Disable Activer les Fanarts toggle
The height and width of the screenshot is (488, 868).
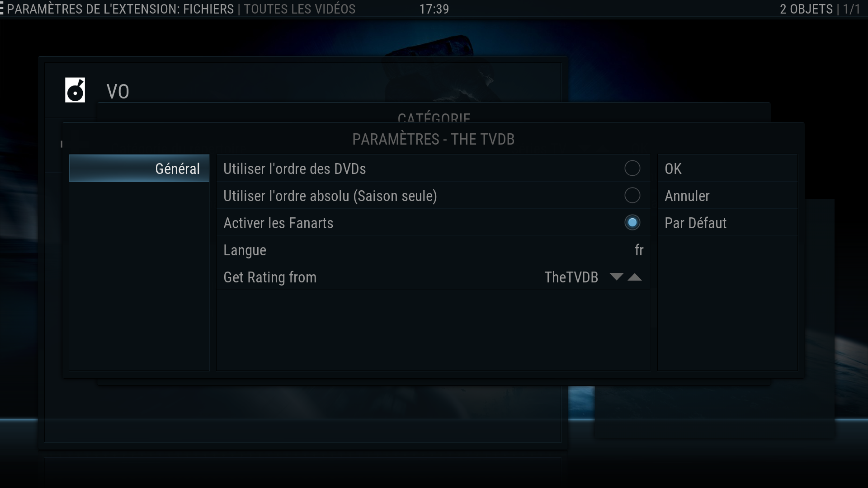pos(632,223)
